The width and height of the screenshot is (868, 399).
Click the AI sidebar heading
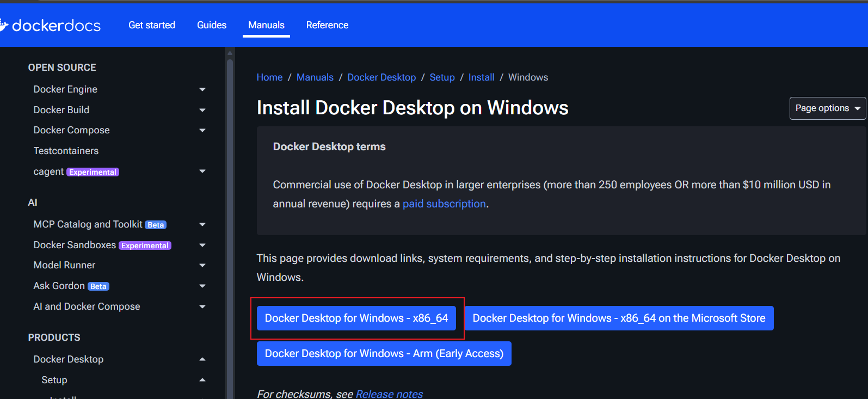tap(33, 202)
